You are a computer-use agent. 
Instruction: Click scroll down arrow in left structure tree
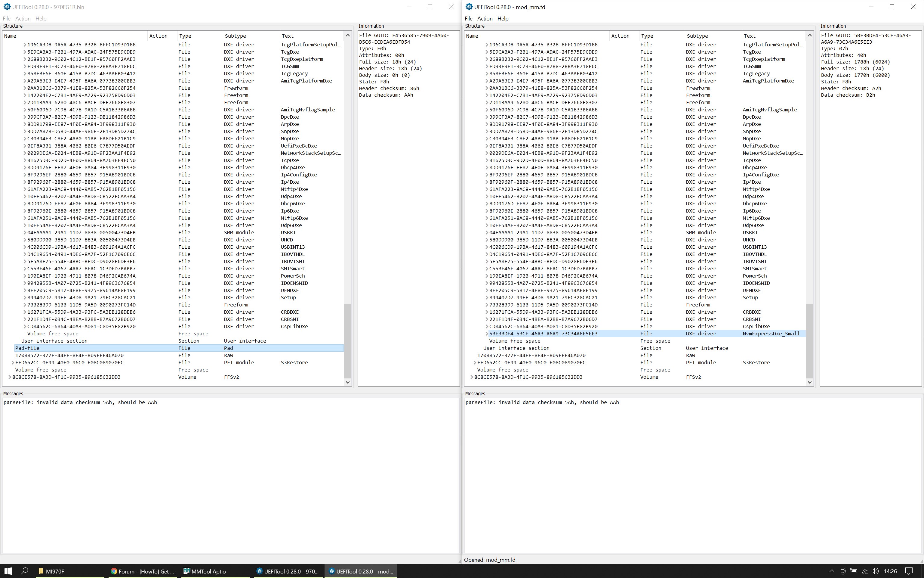click(347, 382)
